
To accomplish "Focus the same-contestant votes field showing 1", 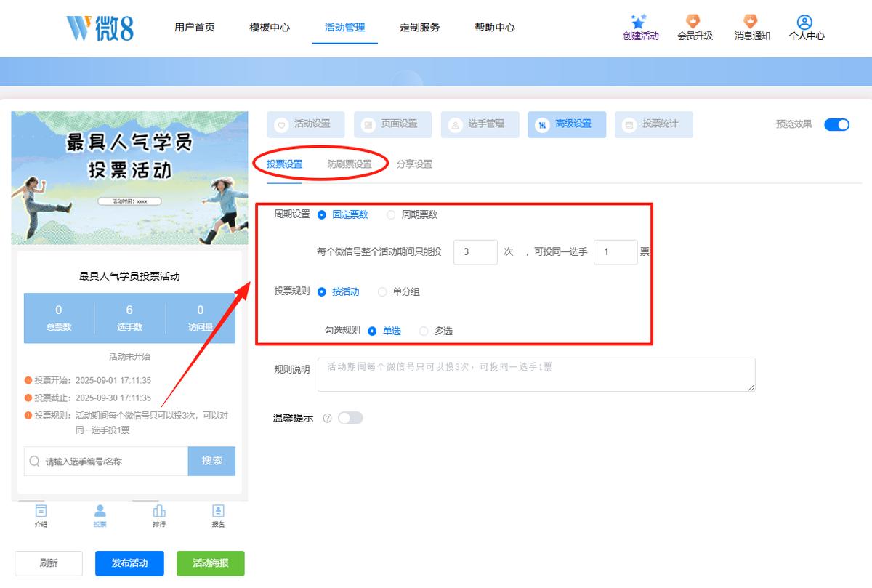I will coord(615,252).
